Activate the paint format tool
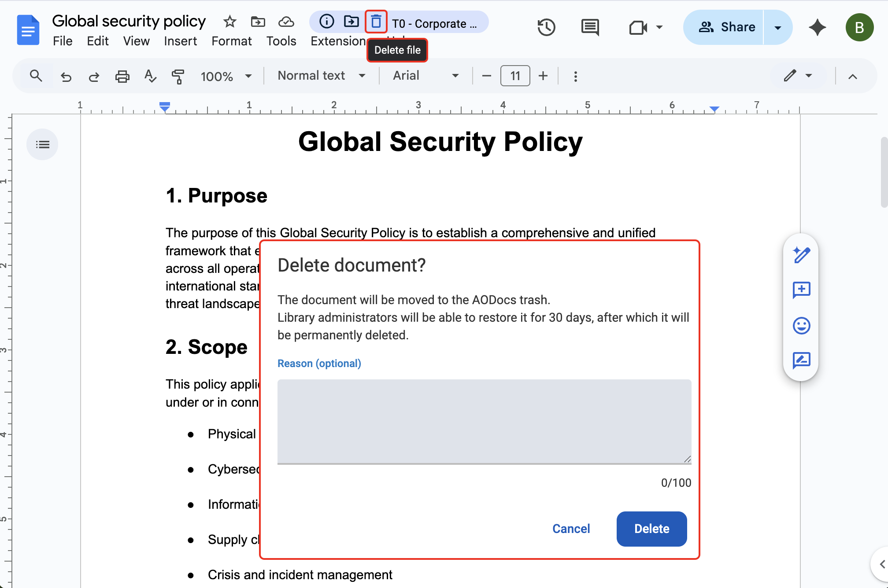The height and width of the screenshot is (588, 888). point(178,76)
